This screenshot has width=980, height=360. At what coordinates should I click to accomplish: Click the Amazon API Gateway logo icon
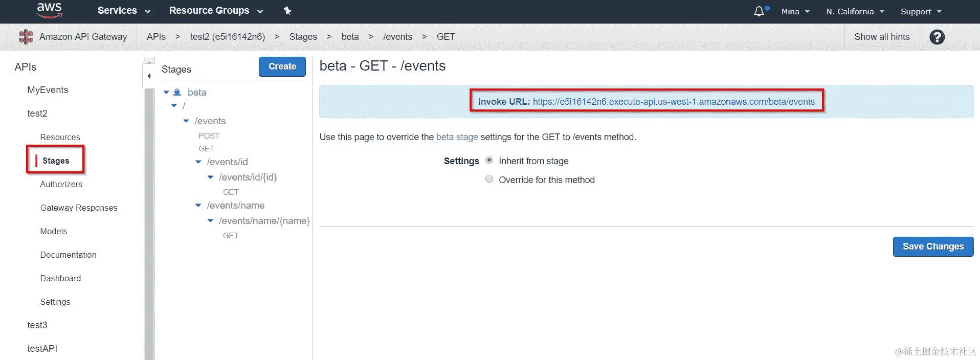click(x=26, y=37)
